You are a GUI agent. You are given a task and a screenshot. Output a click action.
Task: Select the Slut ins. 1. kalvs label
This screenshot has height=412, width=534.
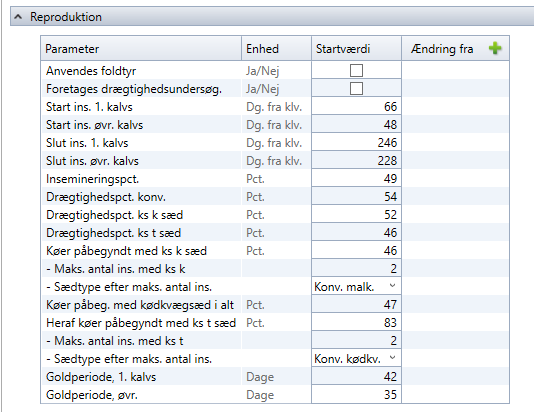[87, 143]
